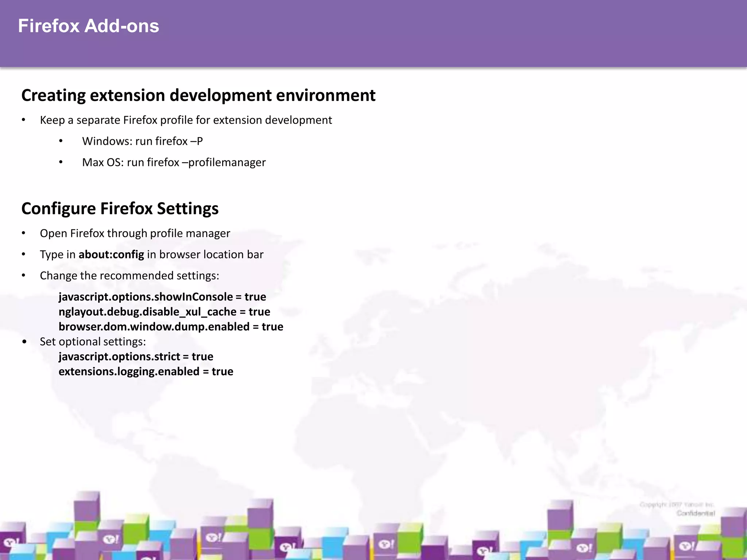747x560 pixels.
Task: Click the 'Windows: run firefox –P' line
Action: click(142, 141)
